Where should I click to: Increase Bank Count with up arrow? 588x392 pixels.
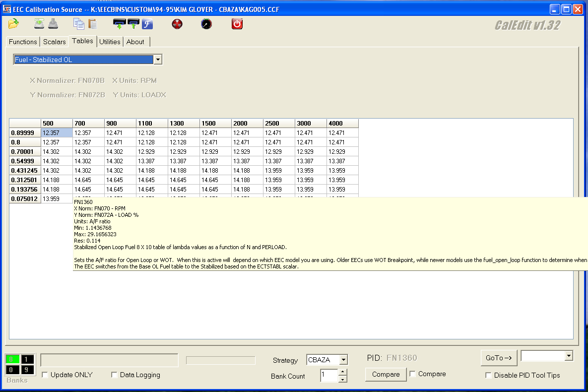pos(342,372)
